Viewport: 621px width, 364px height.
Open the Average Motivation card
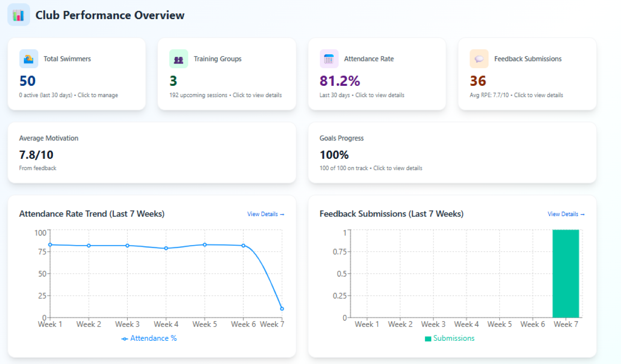[152, 153]
